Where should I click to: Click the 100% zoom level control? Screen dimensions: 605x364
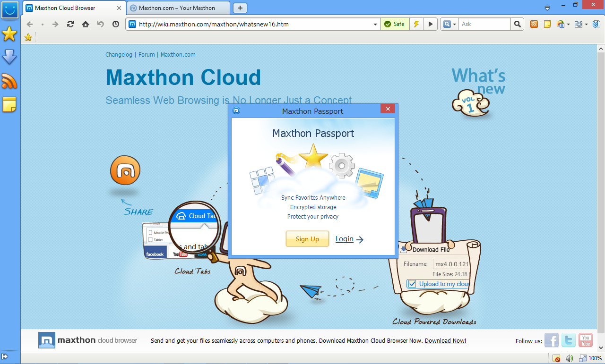click(590, 358)
